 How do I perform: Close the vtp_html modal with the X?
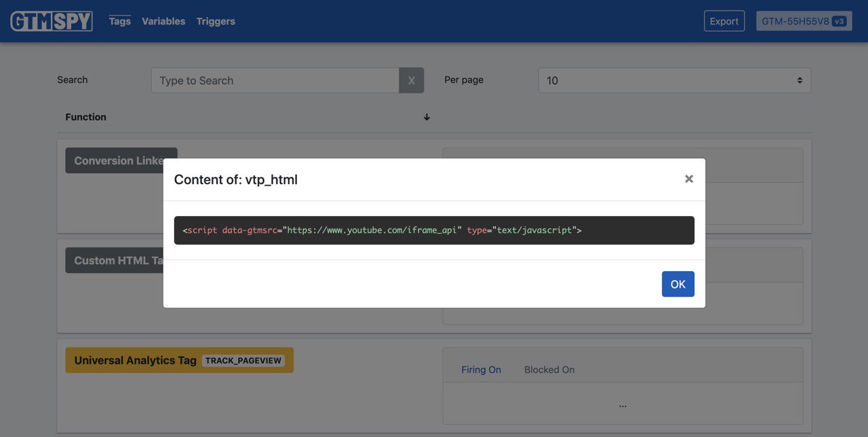[688, 179]
